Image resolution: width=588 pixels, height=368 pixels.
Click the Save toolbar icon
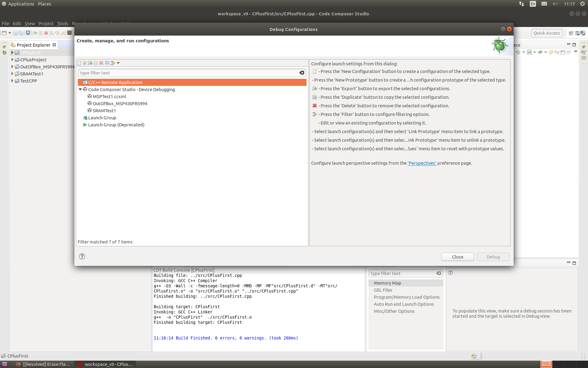pos(15,33)
